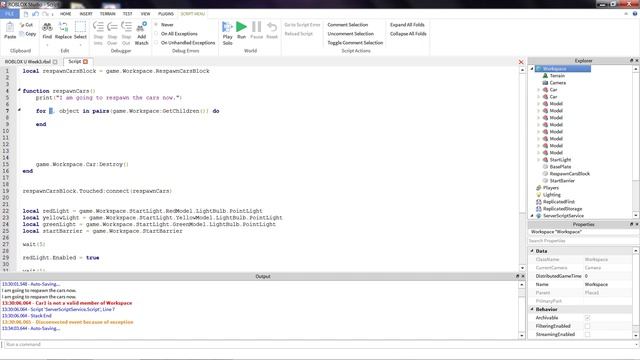
Task: Switch to the INSERT ribbon tab
Action: point(86,14)
